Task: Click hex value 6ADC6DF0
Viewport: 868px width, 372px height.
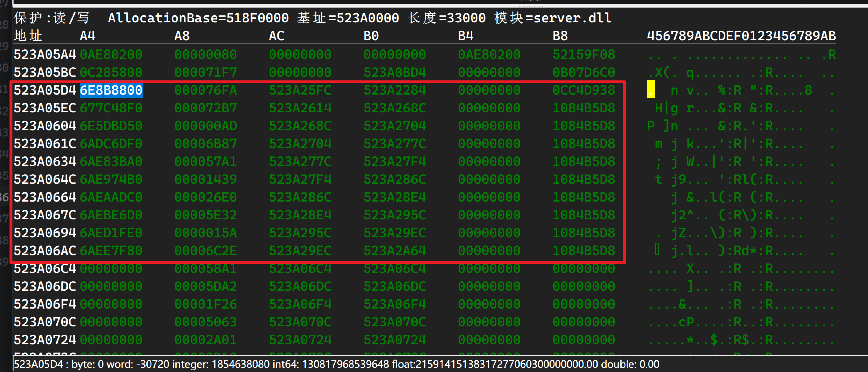Action: [x=111, y=143]
